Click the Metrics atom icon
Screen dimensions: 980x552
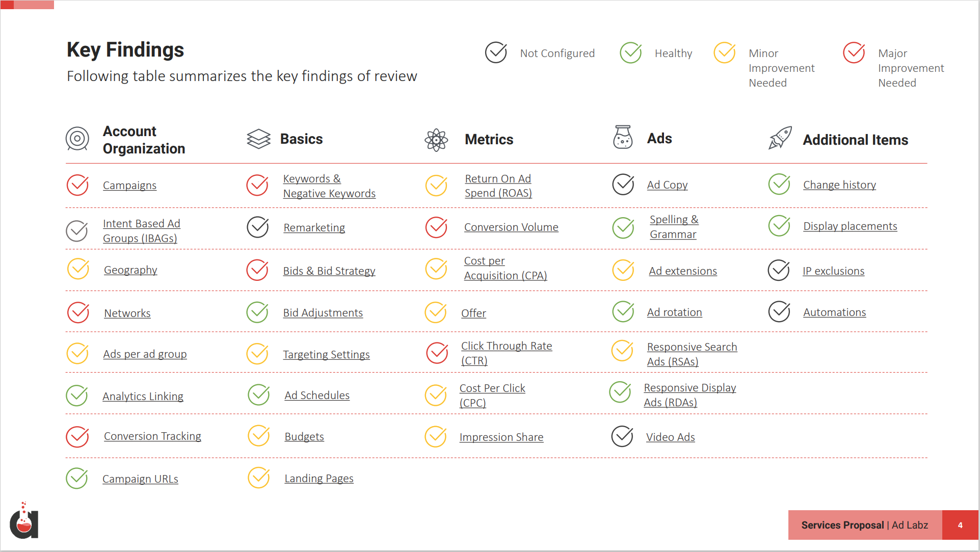[x=436, y=140]
